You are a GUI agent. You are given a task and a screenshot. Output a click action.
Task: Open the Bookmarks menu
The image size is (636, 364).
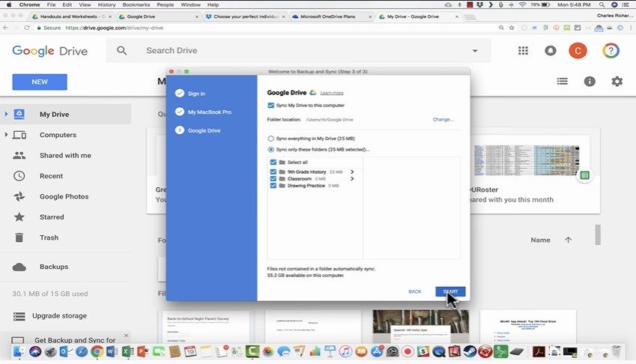pyautogui.click(x=136, y=4)
